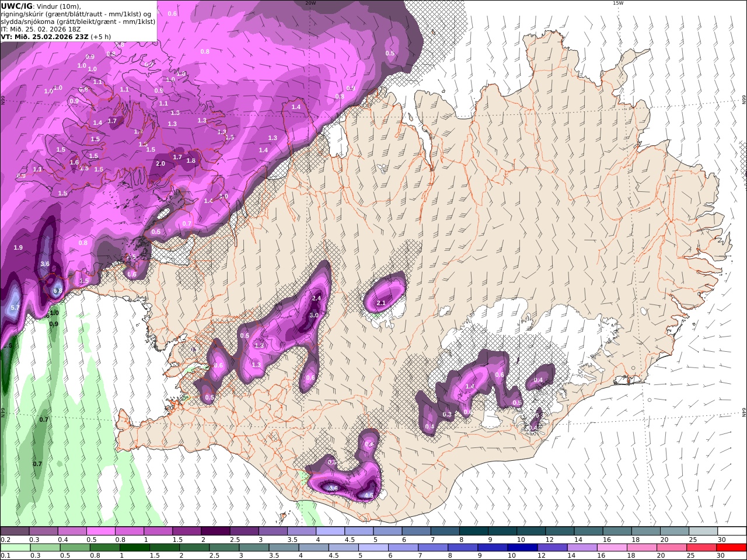This screenshot has width=747, height=560.
Task: Click the 2.4 precipitation value on the map
Action: click(317, 298)
